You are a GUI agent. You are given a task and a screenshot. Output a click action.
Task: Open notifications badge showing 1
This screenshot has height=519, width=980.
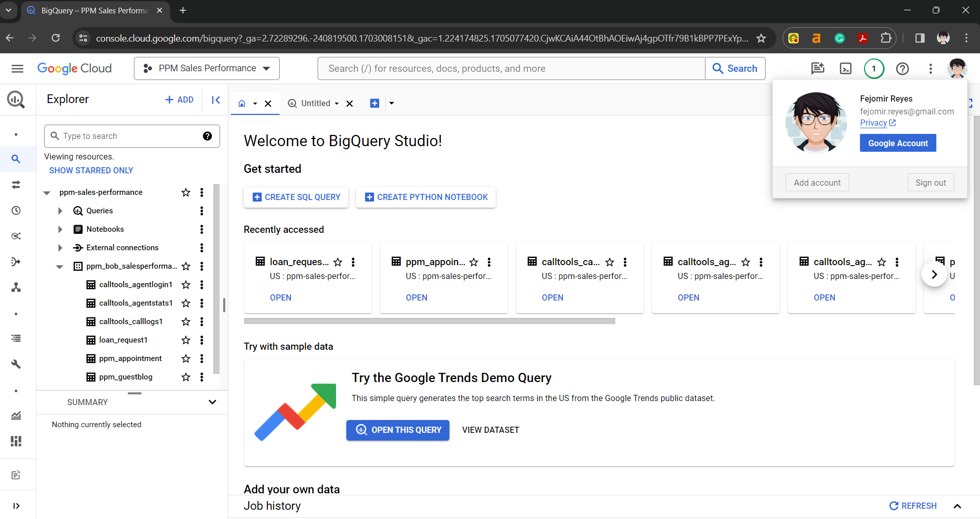[x=874, y=68]
